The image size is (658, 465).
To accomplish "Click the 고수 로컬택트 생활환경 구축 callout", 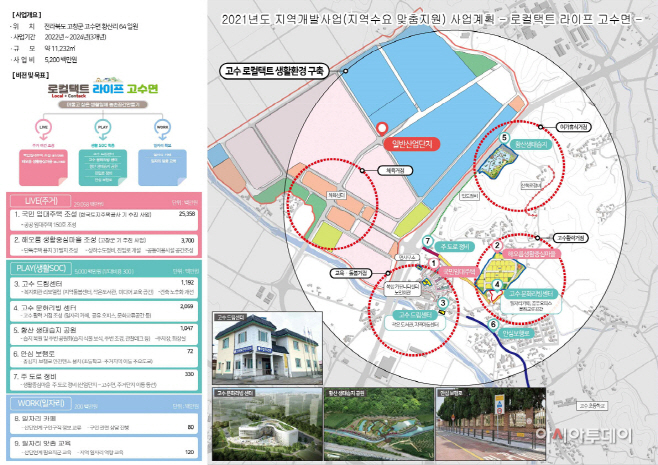I will 274,71.
